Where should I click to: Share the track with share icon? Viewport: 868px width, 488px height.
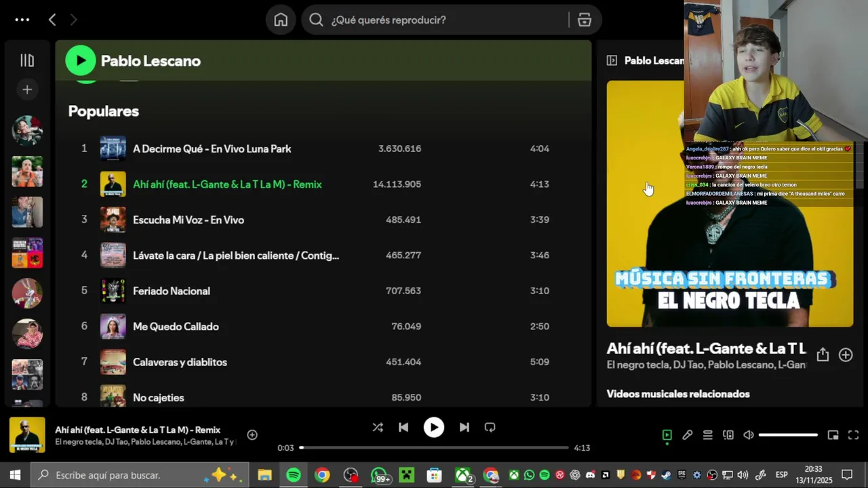(x=823, y=354)
